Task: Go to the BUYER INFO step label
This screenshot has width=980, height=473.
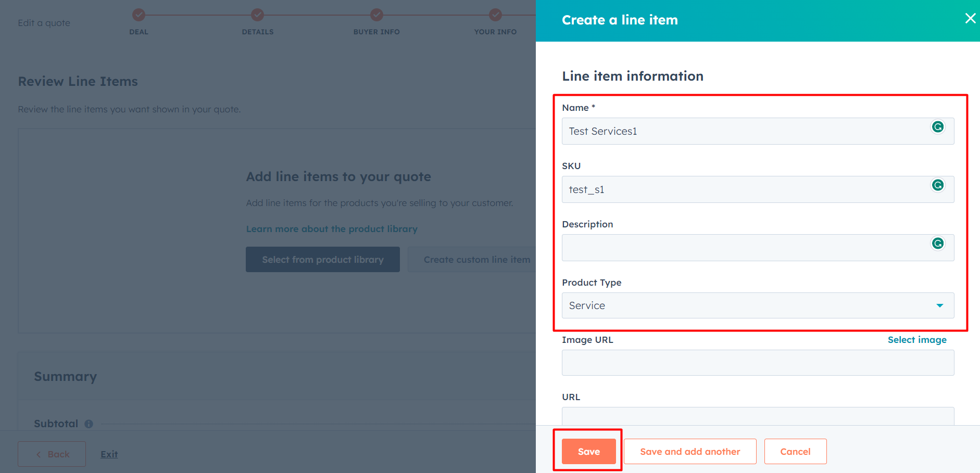Action: click(x=376, y=32)
